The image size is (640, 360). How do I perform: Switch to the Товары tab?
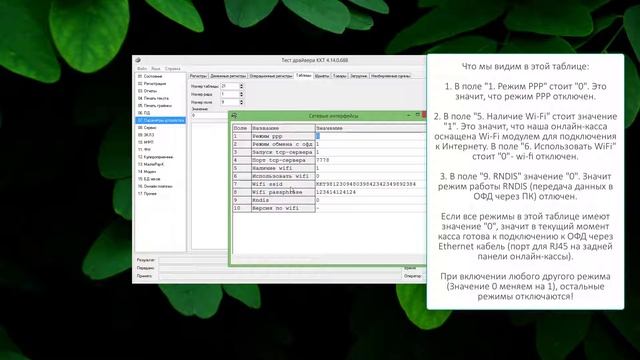click(340, 76)
